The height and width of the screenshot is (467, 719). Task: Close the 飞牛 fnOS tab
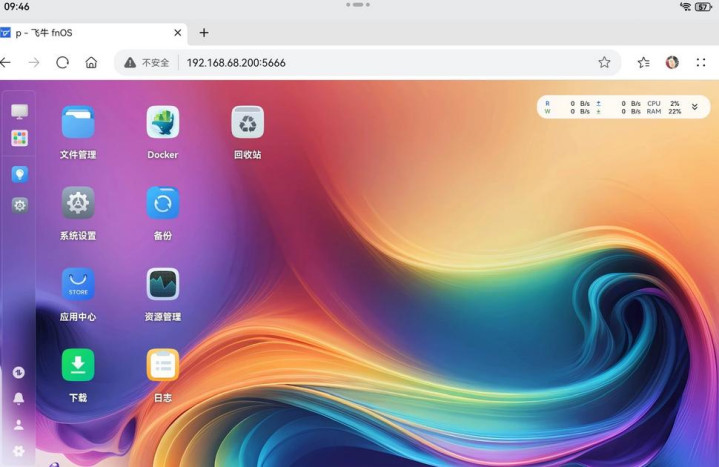pyautogui.click(x=177, y=33)
